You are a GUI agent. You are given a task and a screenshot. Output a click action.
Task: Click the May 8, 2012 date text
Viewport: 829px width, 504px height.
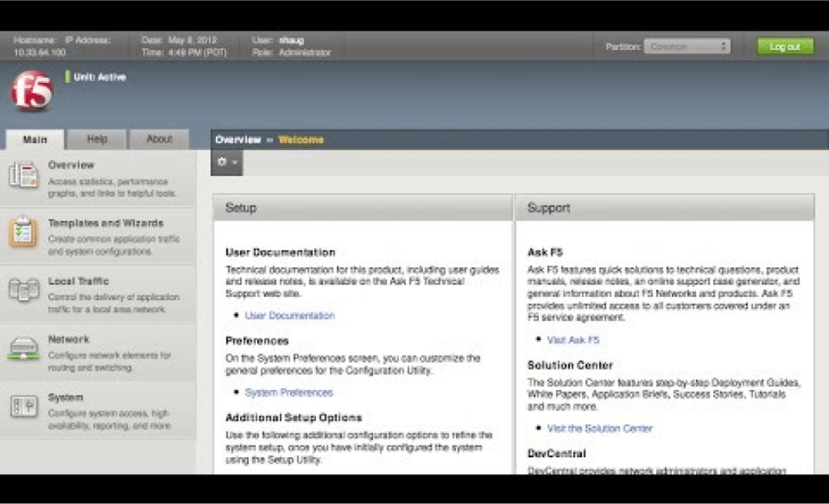tap(192, 40)
